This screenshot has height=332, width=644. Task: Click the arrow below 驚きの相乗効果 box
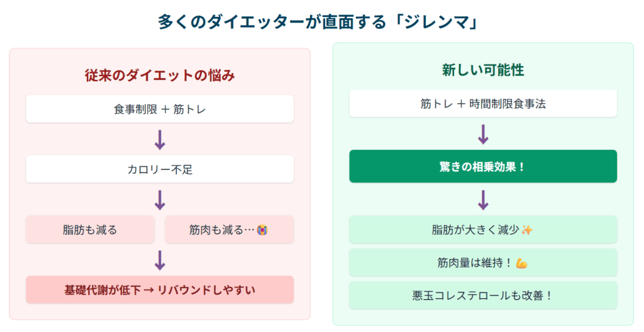(483, 200)
